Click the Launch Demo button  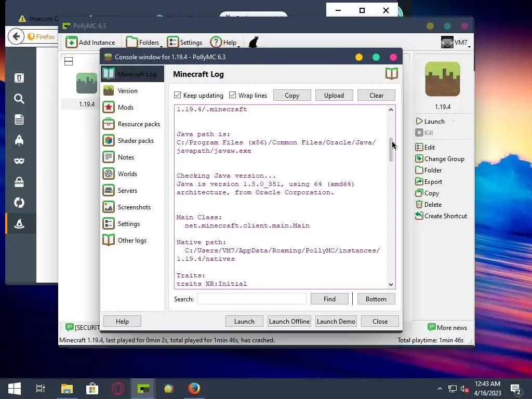tap(336, 321)
